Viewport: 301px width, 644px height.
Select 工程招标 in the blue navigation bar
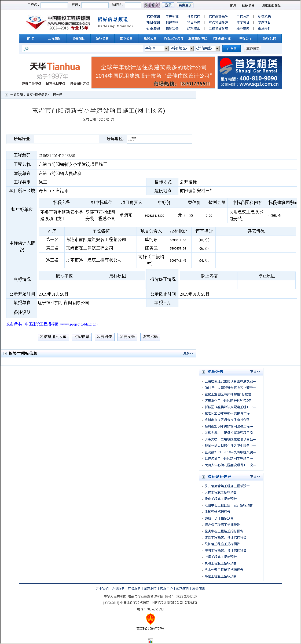[55, 38]
